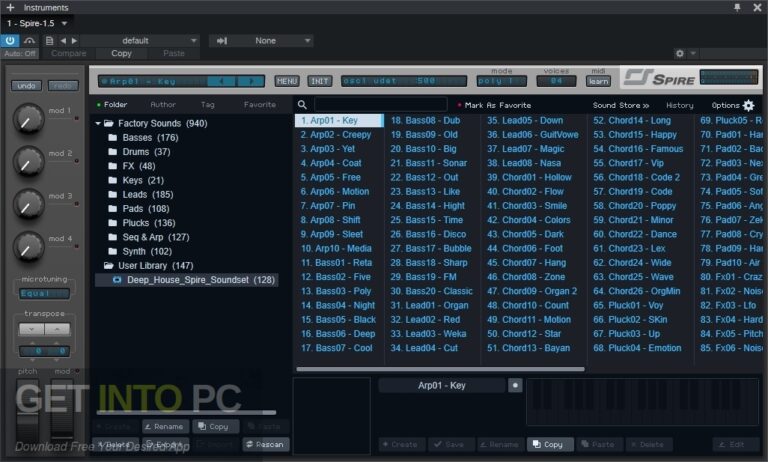
Task: Click the plus icon next to Instruments
Action: coord(10,7)
